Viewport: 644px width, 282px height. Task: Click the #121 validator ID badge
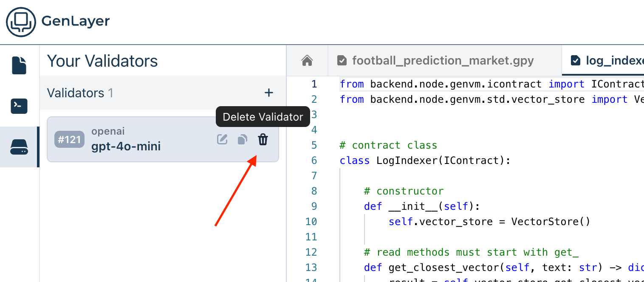[69, 139]
